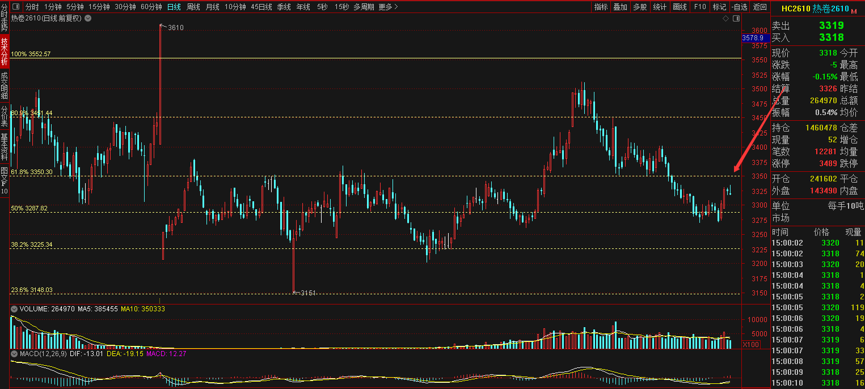Click the F10 info button
This screenshot has width=865, height=389.
[700, 7]
